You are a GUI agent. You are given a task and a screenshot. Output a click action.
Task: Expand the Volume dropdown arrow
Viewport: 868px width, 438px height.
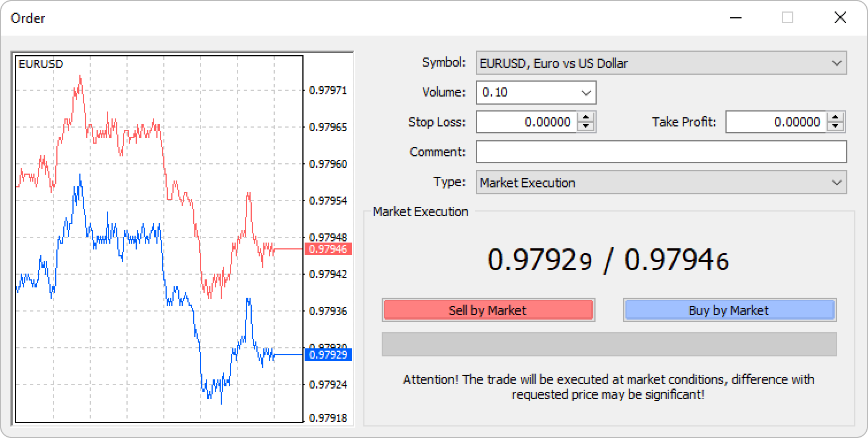(586, 93)
